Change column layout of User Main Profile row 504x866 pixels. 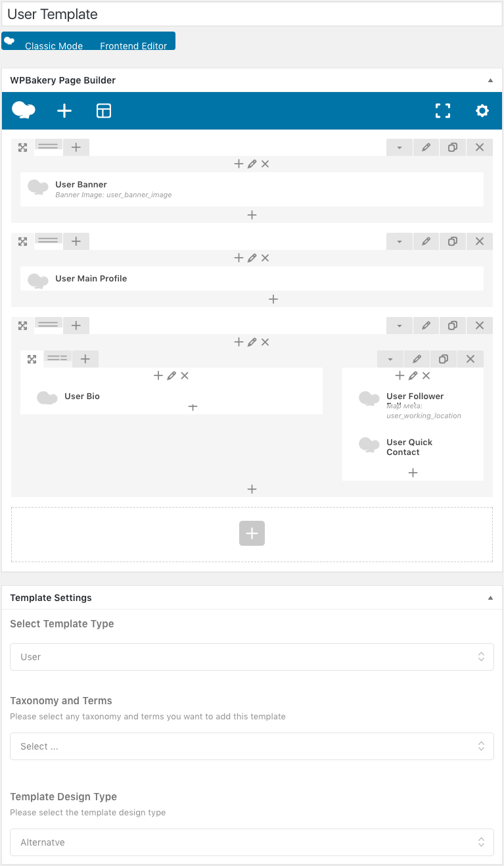(49, 241)
